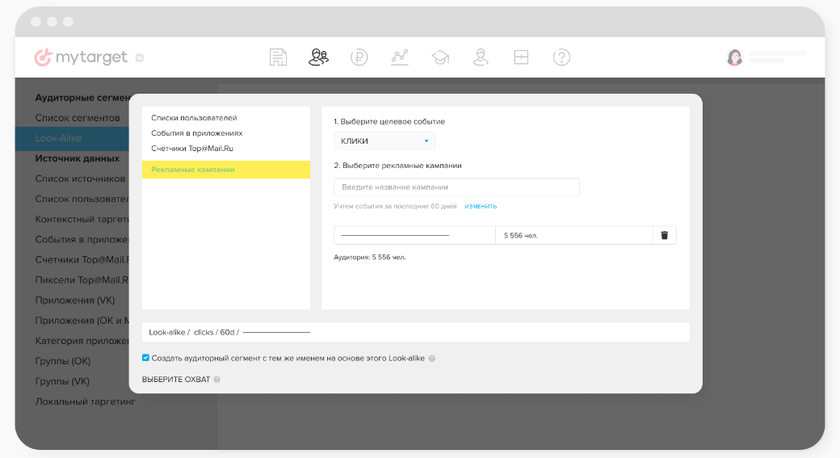Open the user account menu avatar

tap(735, 58)
